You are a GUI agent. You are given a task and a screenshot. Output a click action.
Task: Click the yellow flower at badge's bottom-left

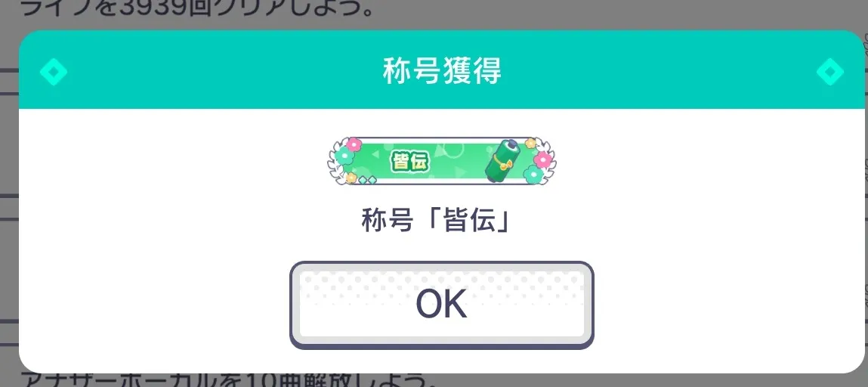point(351,178)
